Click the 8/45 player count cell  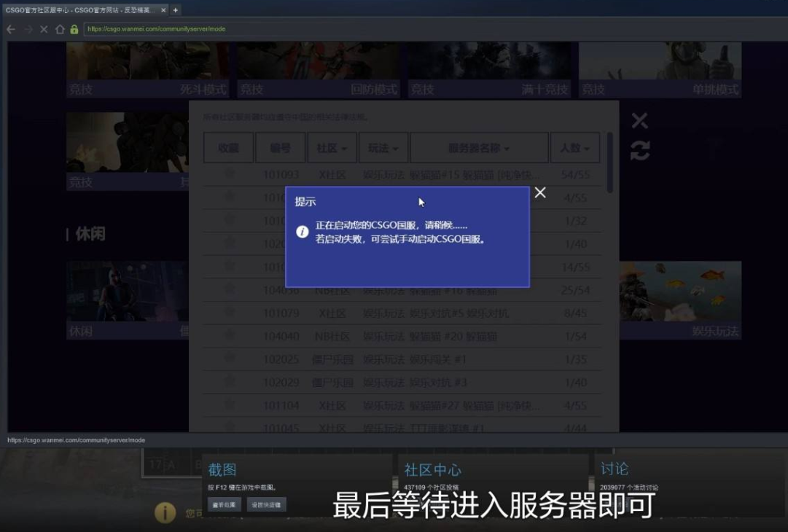click(575, 313)
